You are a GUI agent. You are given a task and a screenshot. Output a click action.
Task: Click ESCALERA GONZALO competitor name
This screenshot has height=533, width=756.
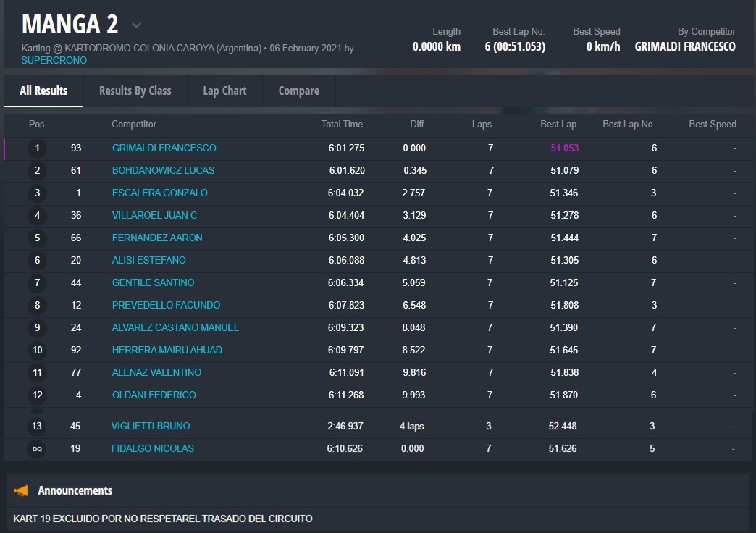pyautogui.click(x=159, y=193)
